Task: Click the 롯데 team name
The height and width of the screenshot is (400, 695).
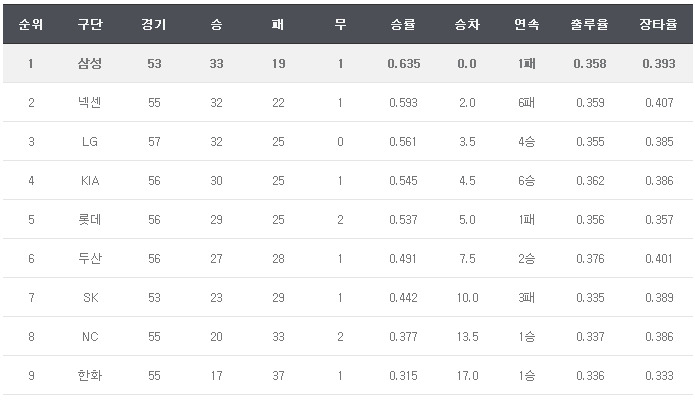Action: click(90, 220)
